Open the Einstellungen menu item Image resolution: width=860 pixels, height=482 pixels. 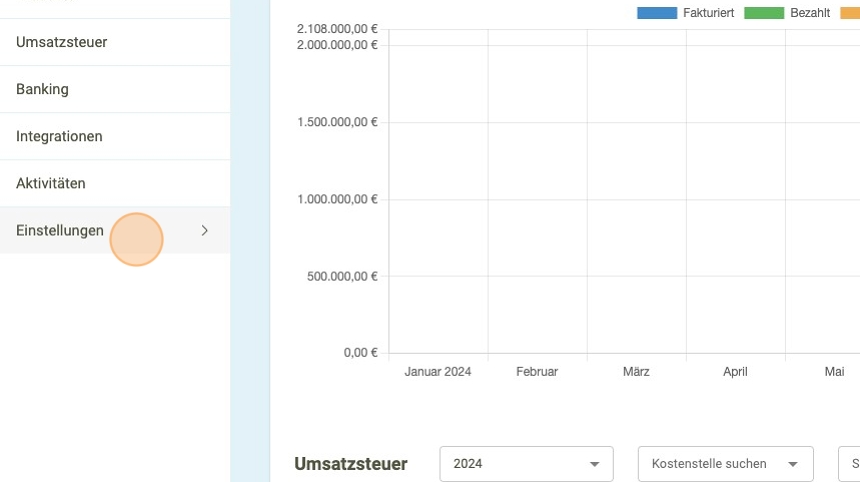(115, 230)
